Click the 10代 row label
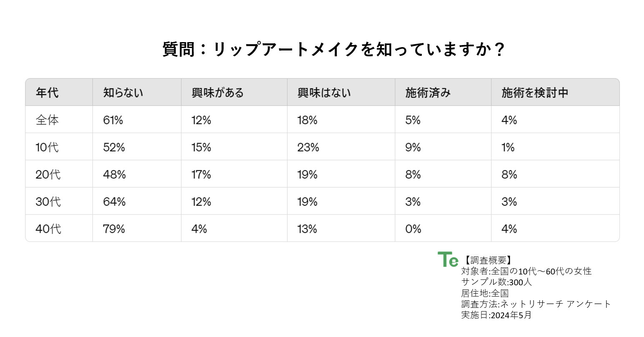 pos(47,147)
